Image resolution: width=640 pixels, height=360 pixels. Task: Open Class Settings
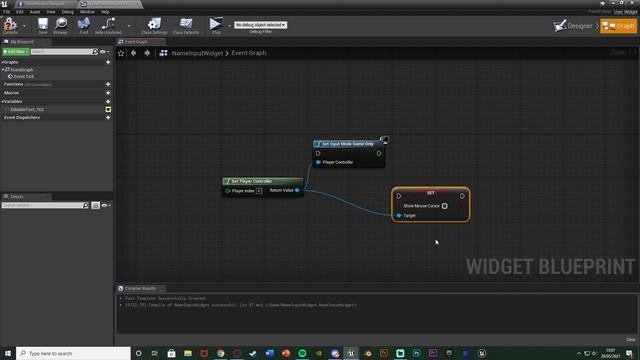(154, 26)
